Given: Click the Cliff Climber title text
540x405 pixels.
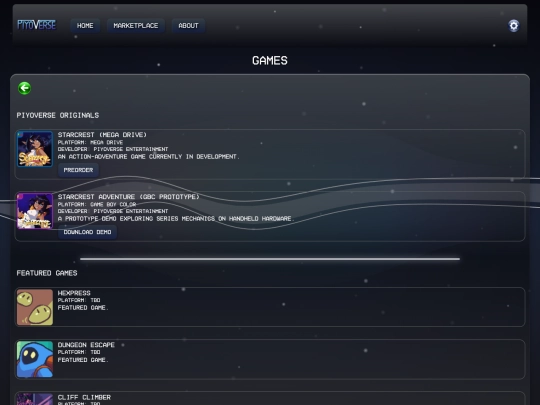Looking at the screenshot, I should point(84,397).
